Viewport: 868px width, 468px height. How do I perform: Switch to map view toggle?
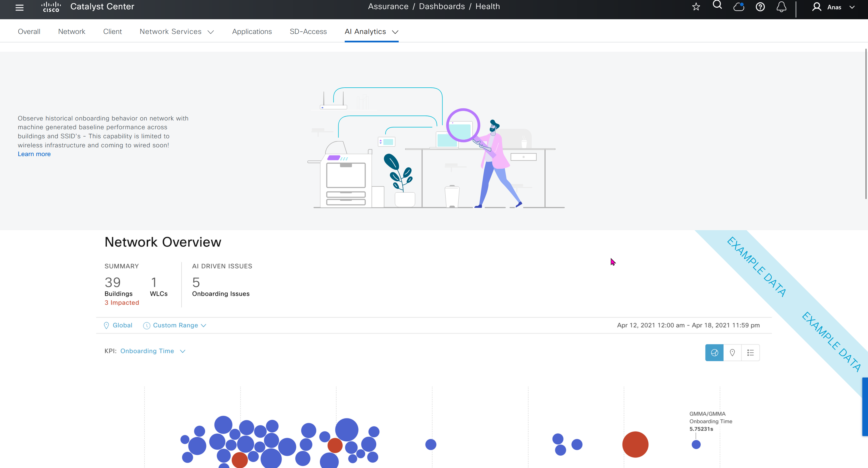tap(732, 353)
